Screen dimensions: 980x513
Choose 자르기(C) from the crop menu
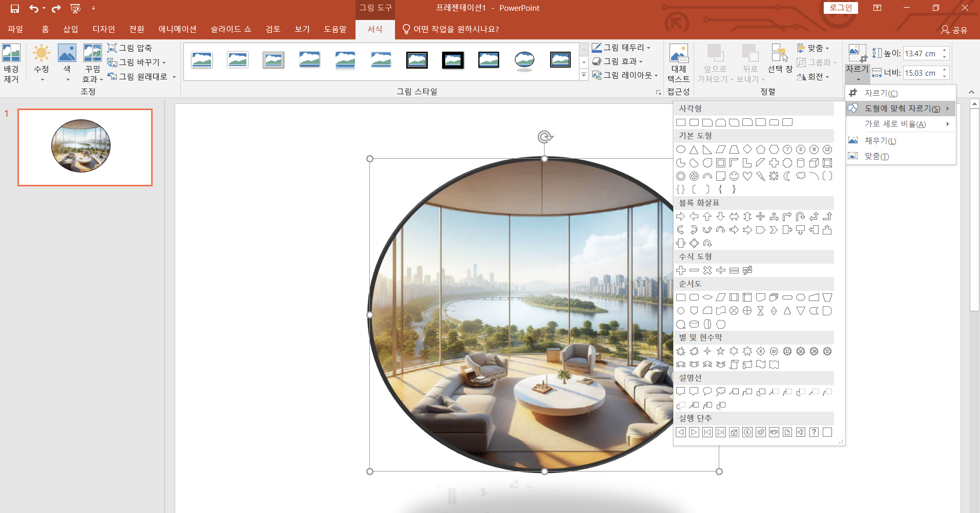[x=901, y=93]
